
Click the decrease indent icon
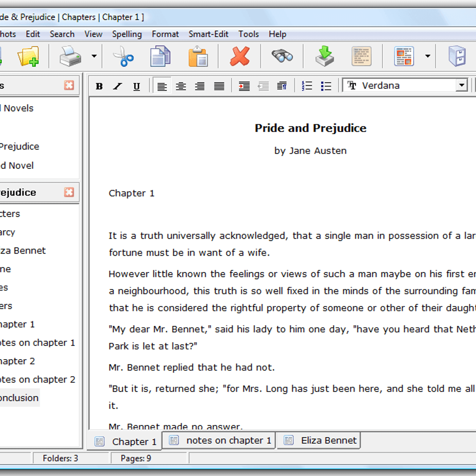263,86
